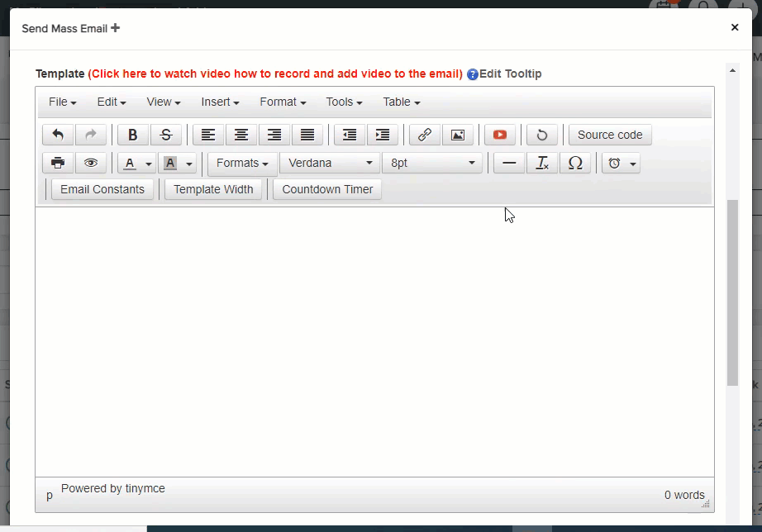Screen dimensions: 762x532
Task: Click the Insert image icon
Action: [458, 135]
